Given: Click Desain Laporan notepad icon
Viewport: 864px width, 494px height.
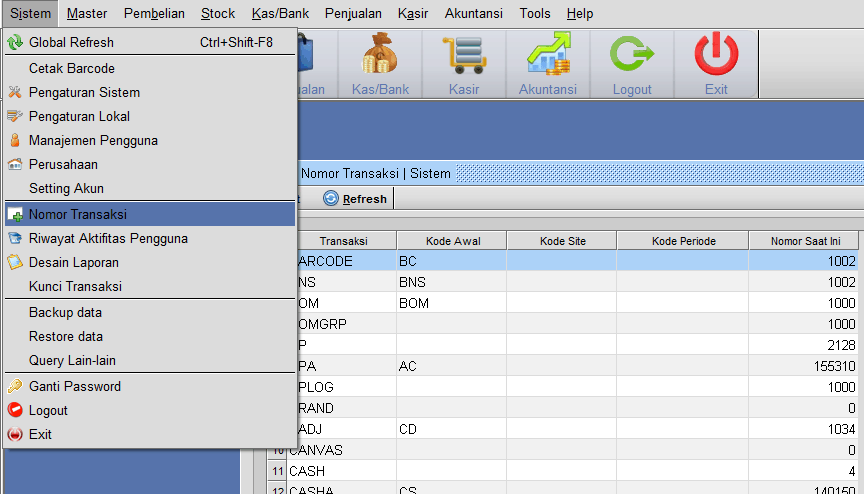Looking at the screenshot, I should [x=15, y=262].
